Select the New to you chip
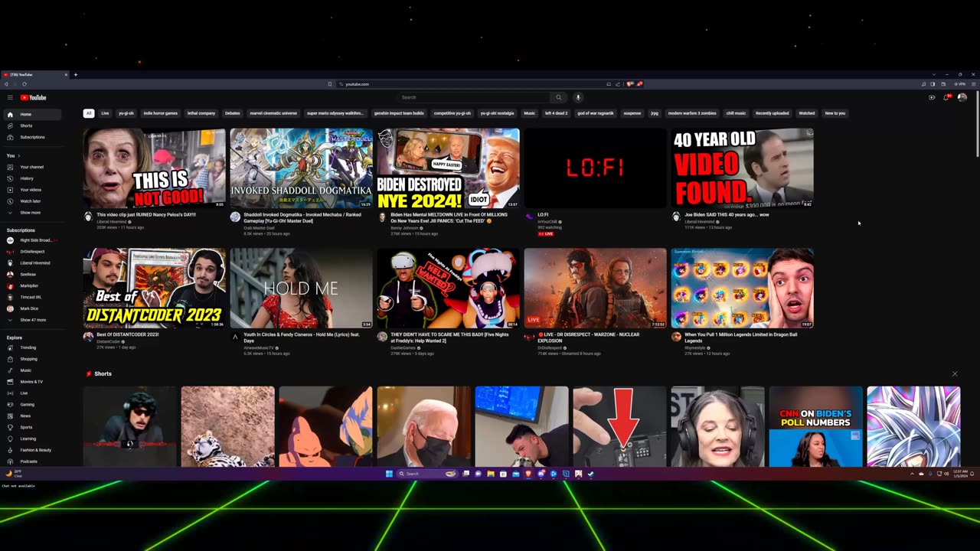This screenshot has width=980, height=551. click(835, 113)
